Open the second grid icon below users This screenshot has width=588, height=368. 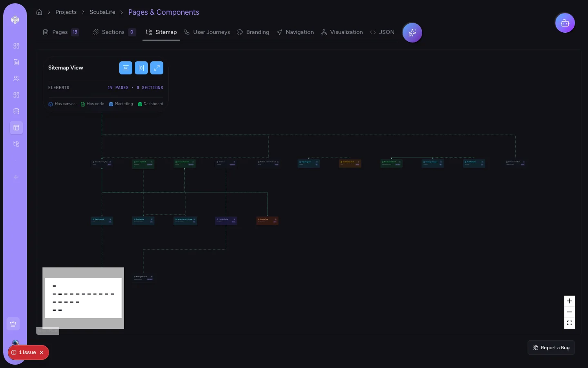[x=16, y=95]
